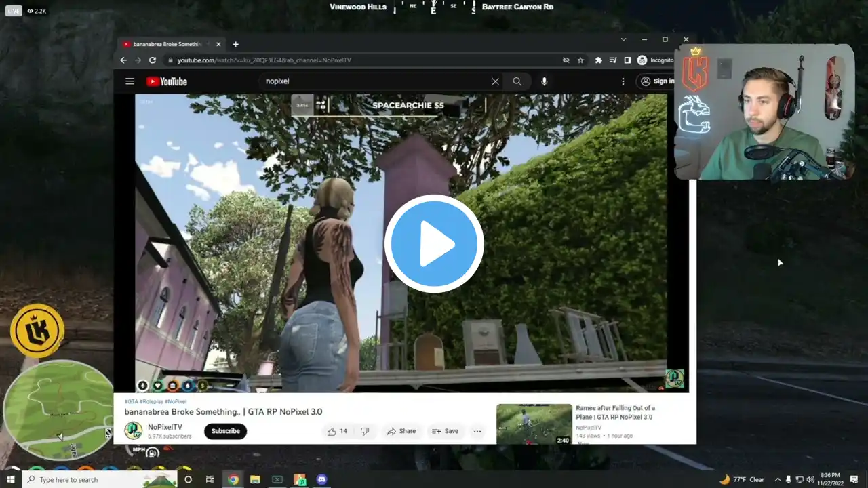Open Task View on the taskbar
The width and height of the screenshot is (868, 488).
(210, 479)
